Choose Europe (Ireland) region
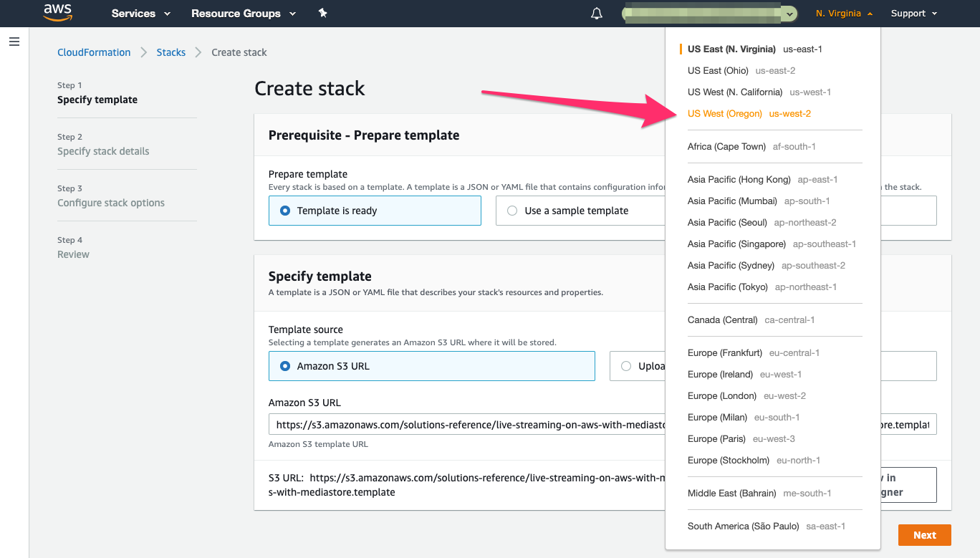This screenshot has width=980, height=558. tap(744, 375)
